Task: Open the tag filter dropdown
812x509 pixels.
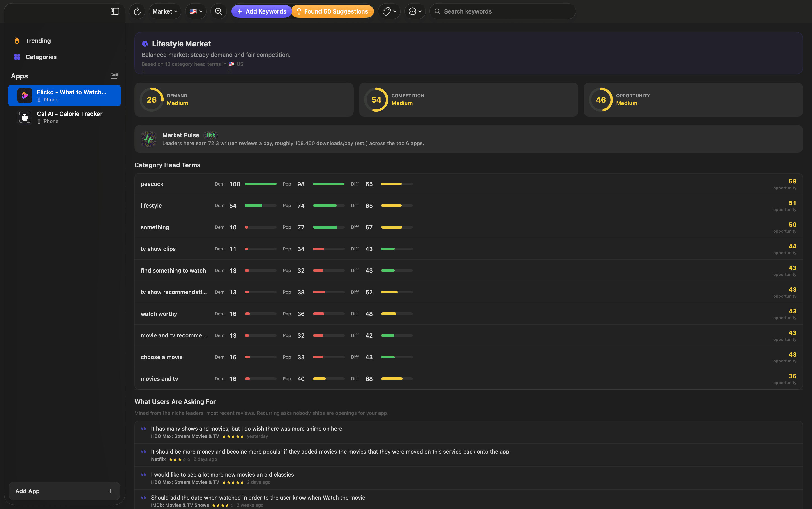Action: coord(389,11)
